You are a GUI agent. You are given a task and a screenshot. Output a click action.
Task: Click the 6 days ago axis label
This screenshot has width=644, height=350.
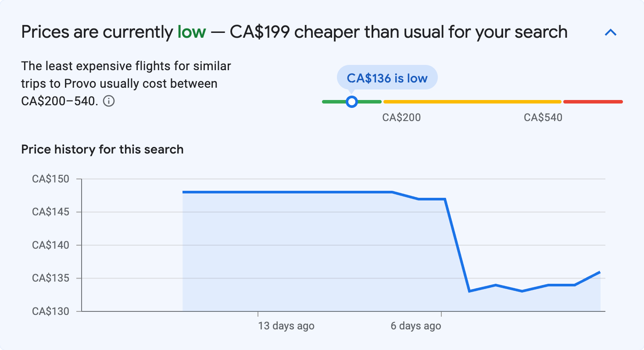pos(415,326)
